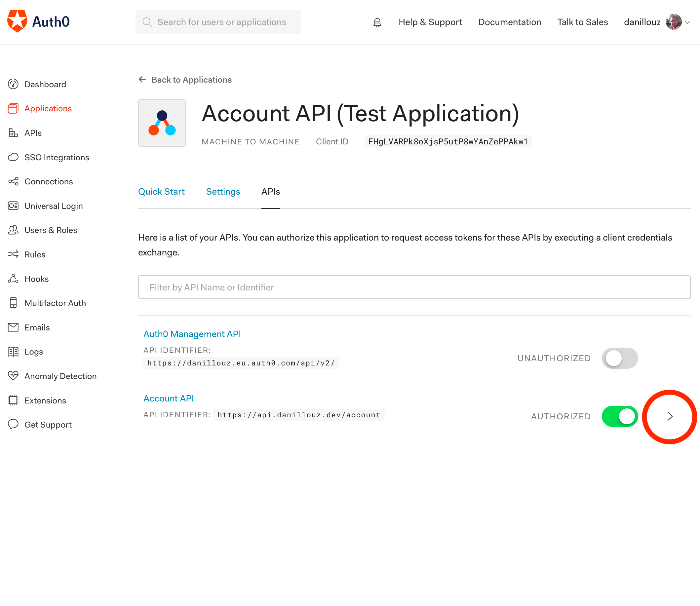The height and width of the screenshot is (606, 700).
Task: Click the Hooks sidebar icon
Action: click(x=13, y=279)
